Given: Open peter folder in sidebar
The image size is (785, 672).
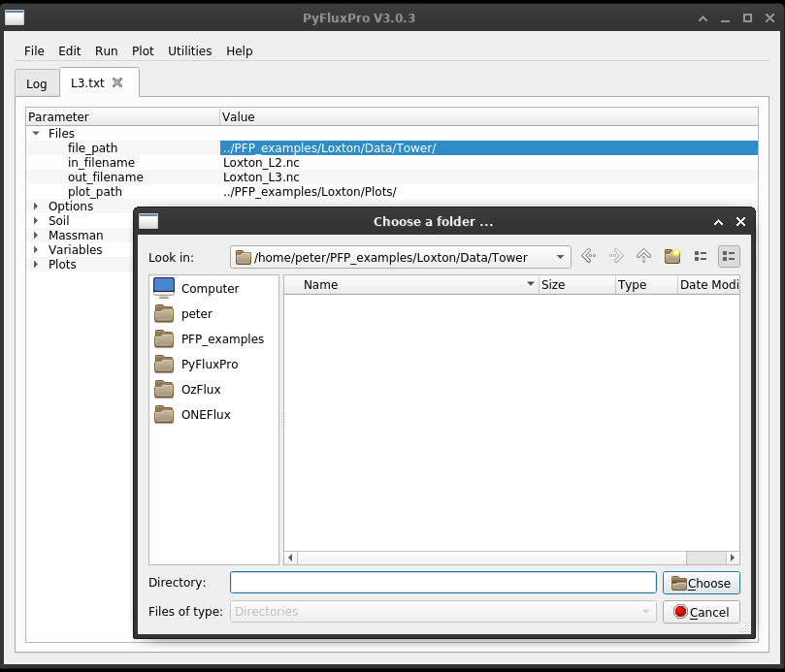Looking at the screenshot, I should [182, 314].
